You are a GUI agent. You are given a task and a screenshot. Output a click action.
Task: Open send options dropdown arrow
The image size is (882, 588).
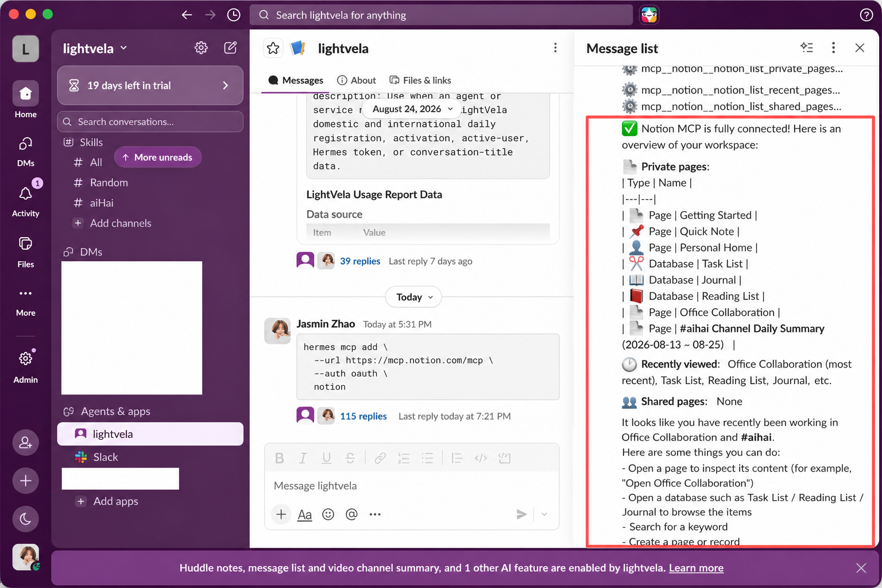(x=544, y=514)
